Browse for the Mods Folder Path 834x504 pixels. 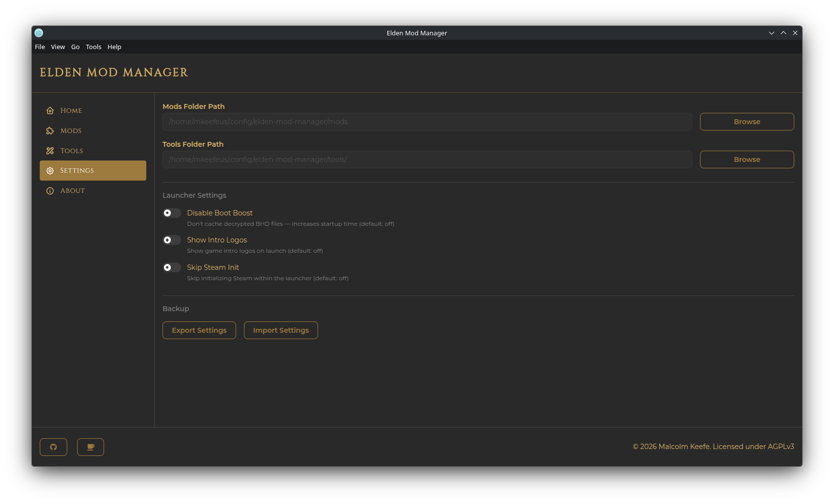point(747,122)
